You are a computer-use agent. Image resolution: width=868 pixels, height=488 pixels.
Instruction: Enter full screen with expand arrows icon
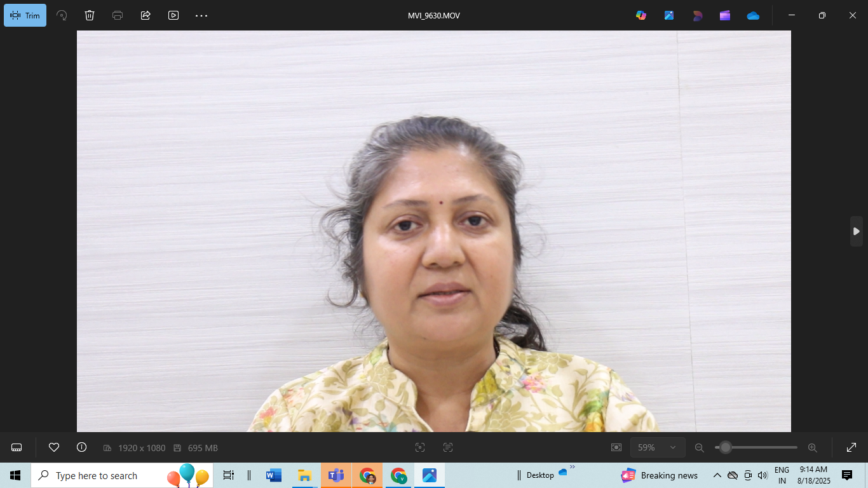[x=851, y=447]
